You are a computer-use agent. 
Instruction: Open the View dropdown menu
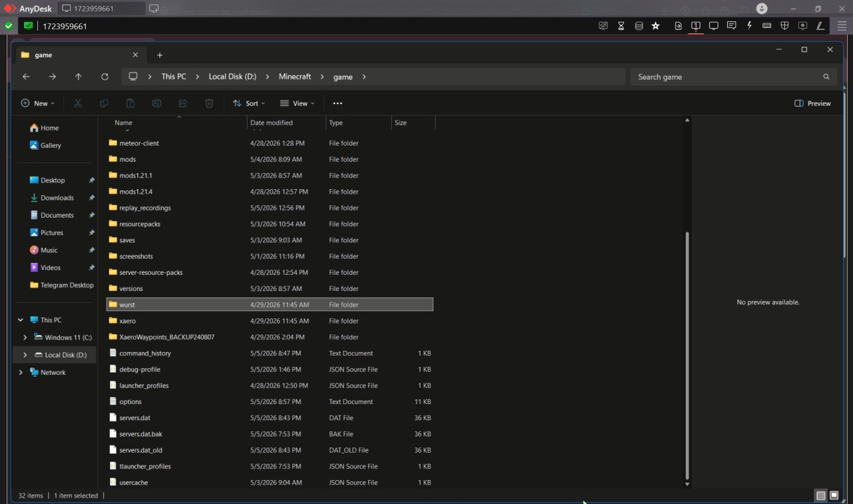pos(297,103)
